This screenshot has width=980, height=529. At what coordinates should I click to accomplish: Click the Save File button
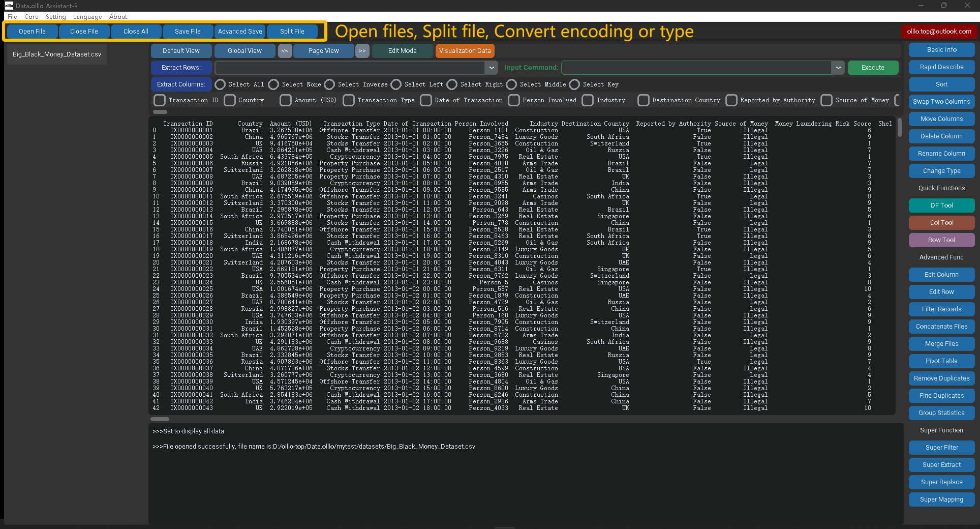(188, 32)
